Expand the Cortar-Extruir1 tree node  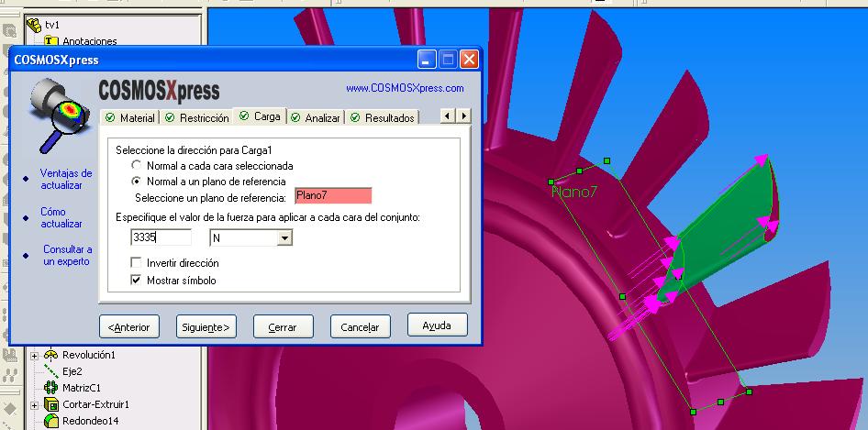pyautogui.click(x=35, y=404)
